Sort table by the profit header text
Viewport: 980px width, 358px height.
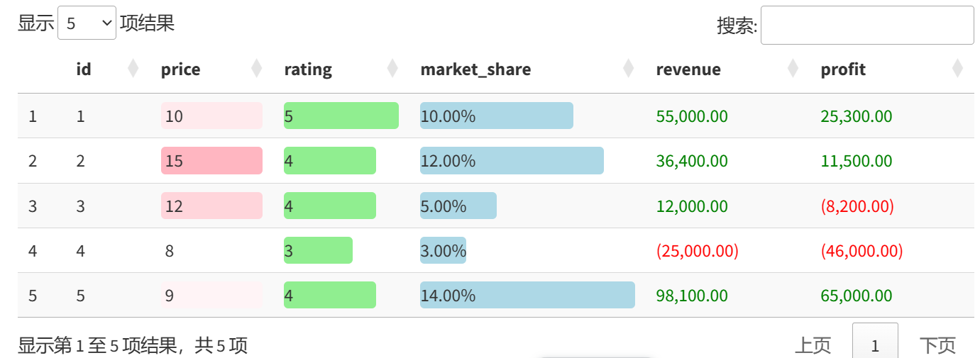tap(843, 69)
